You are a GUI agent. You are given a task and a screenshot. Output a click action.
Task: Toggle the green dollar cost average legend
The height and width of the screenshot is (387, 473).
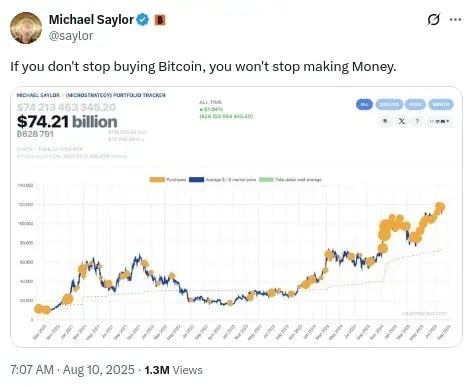[x=290, y=180]
